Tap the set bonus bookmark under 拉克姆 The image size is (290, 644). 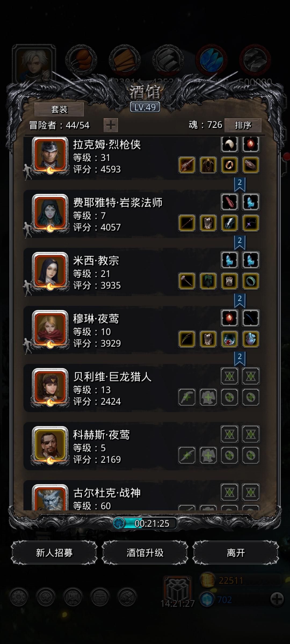[x=240, y=184]
